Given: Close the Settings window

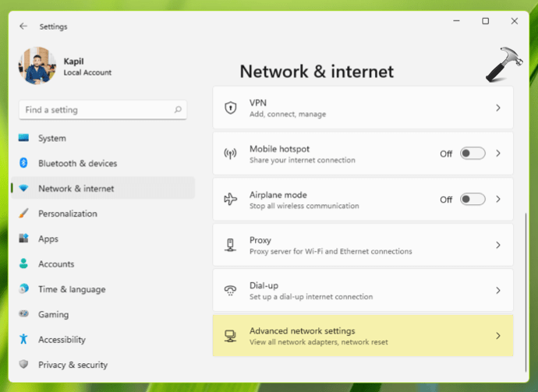Looking at the screenshot, I should coord(515,21).
